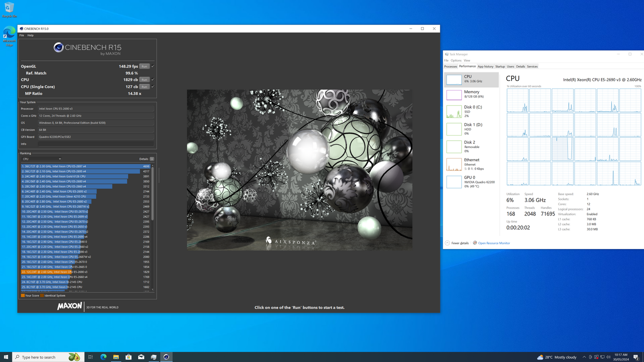Switch to Startup tab in Task Manager
Viewport: 644px width, 362px height.
click(500, 66)
